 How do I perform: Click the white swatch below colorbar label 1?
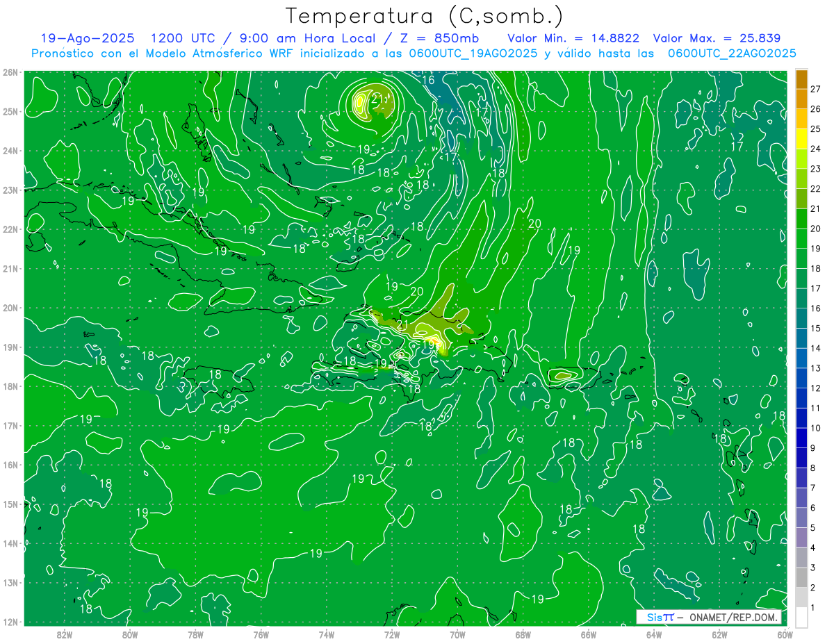801,617
